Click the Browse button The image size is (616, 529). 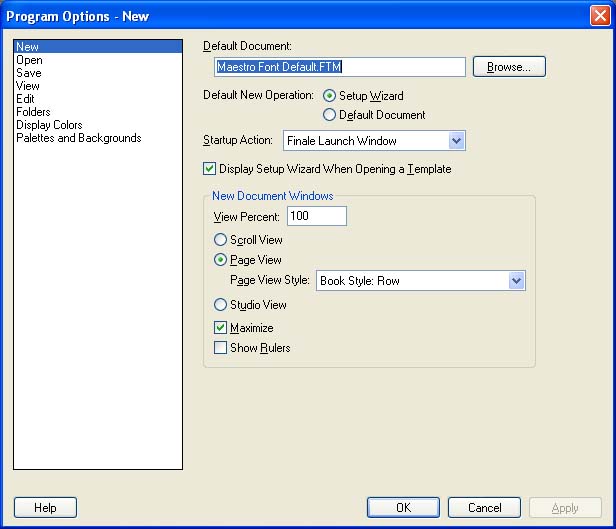509,67
